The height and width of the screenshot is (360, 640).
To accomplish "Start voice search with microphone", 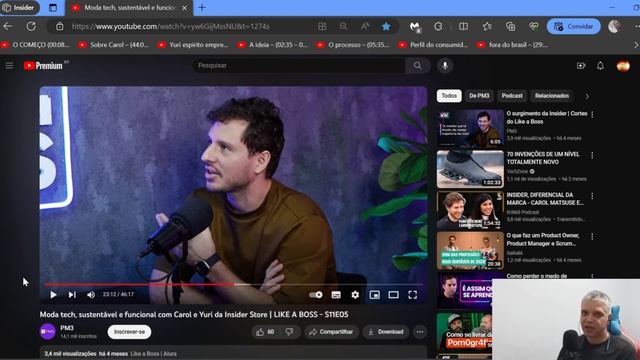I will [x=445, y=65].
